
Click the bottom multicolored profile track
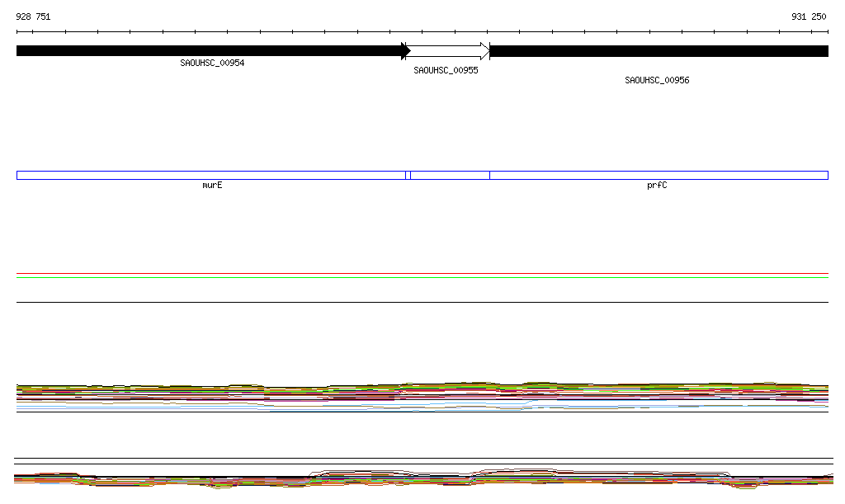coord(422,479)
